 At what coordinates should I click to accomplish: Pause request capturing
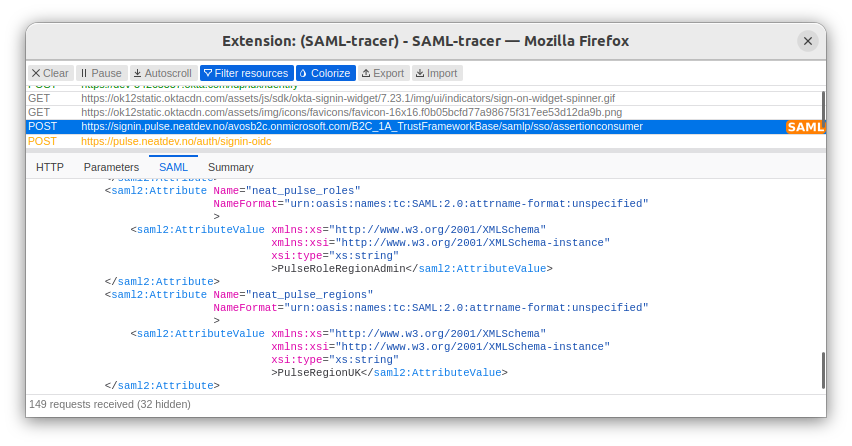pos(101,73)
